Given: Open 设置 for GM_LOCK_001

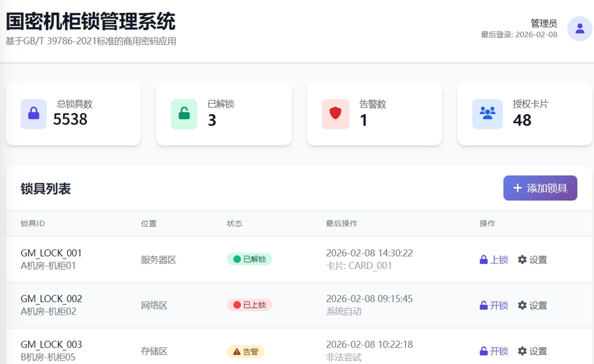Looking at the screenshot, I should [x=532, y=260].
